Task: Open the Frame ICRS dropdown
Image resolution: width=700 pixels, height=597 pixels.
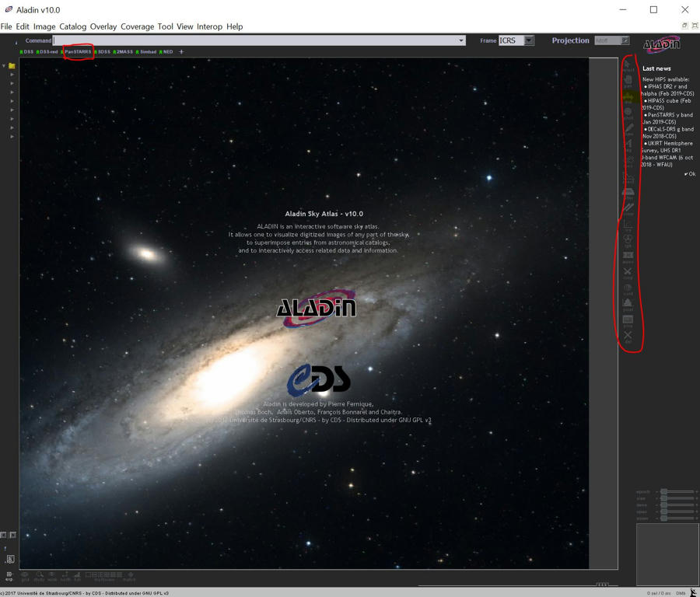Action: click(x=516, y=40)
